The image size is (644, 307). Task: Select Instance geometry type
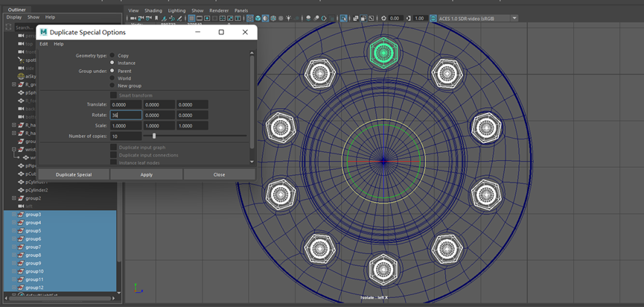112,63
